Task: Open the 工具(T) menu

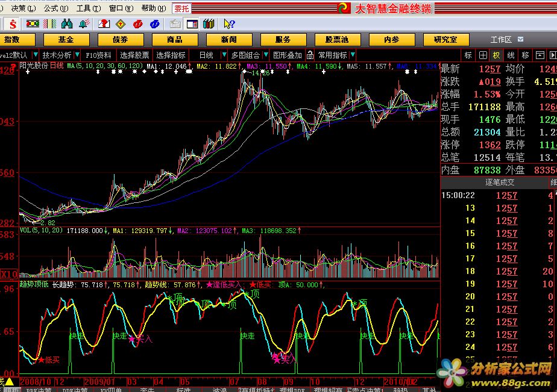Action: coord(89,8)
